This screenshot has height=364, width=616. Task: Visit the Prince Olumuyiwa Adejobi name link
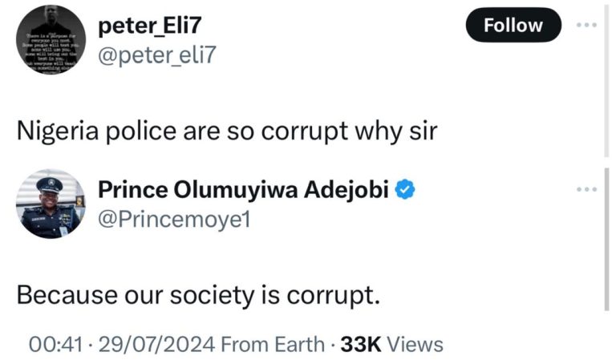click(x=244, y=190)
